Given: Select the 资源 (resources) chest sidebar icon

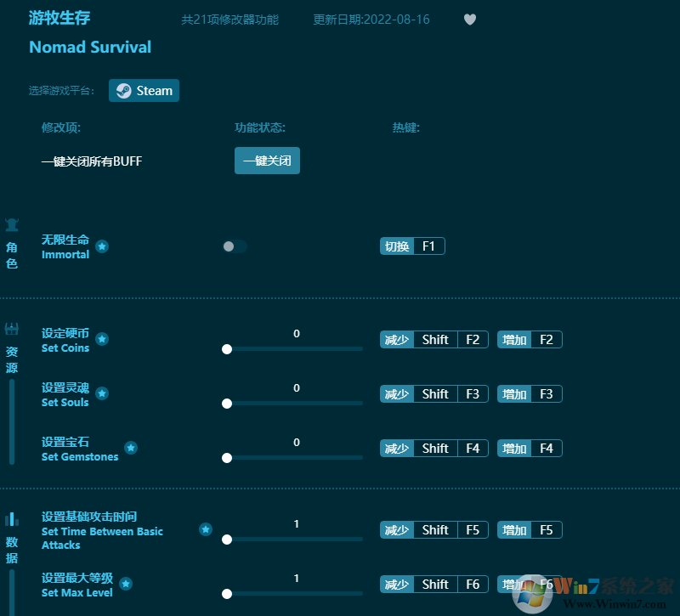Looking at the screenshot, I should [12, 329].
